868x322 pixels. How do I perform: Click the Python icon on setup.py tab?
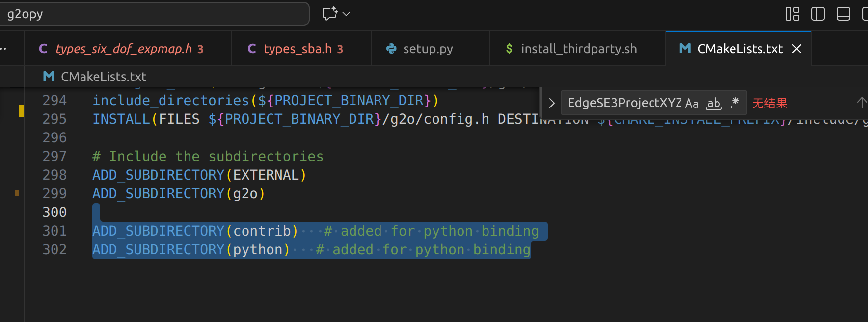391,49
